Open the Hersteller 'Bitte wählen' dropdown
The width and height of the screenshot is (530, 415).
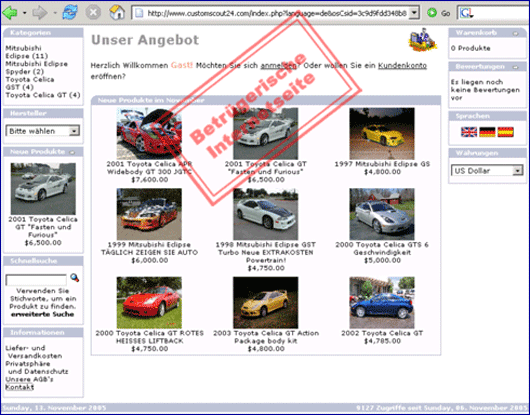[x=43, y=131]
